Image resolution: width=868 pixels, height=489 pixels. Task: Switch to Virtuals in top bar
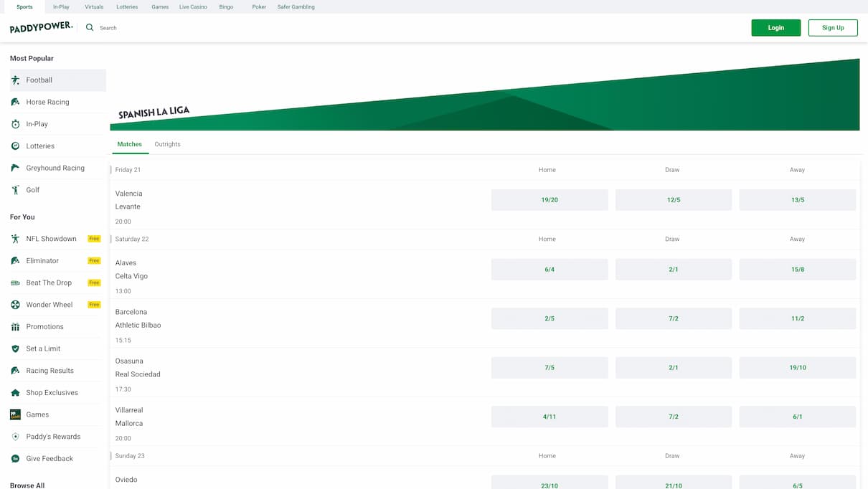coord(94,6)
